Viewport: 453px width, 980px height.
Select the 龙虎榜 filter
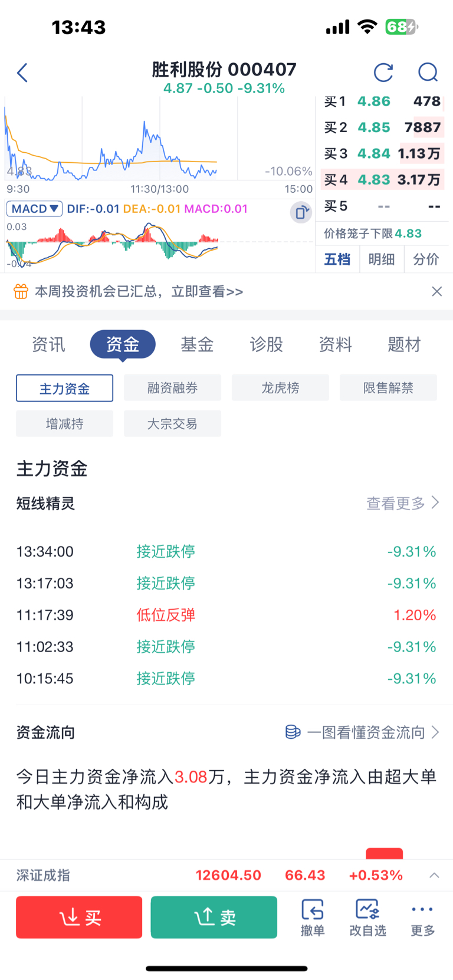pos(280,388)
